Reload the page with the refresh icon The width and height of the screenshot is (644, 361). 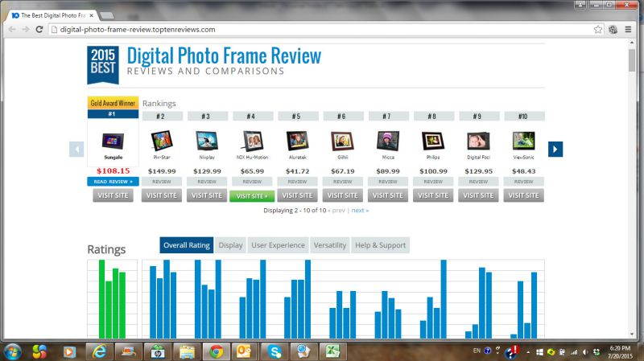pyautogui.click(x=39, y=29)
